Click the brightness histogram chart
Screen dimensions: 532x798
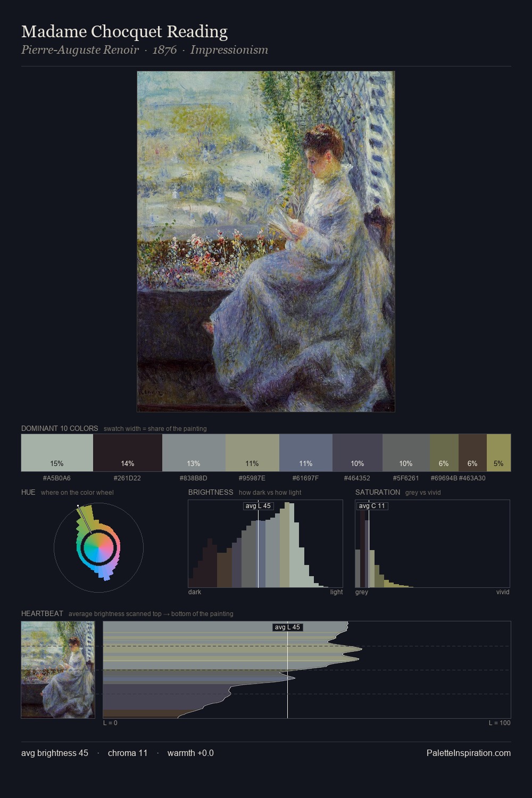(x=265, y=544)
